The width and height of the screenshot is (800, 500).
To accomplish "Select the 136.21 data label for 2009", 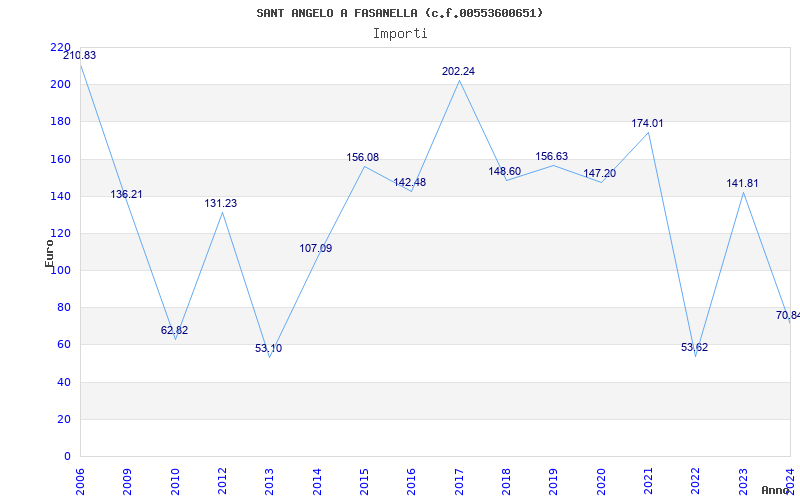I will tap(127, 194).
